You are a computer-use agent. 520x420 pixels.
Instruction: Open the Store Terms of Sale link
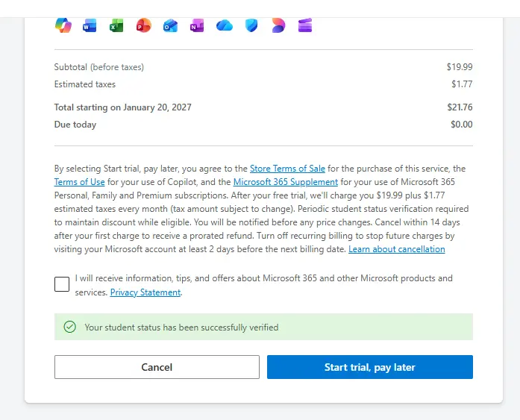coord(287,169)
